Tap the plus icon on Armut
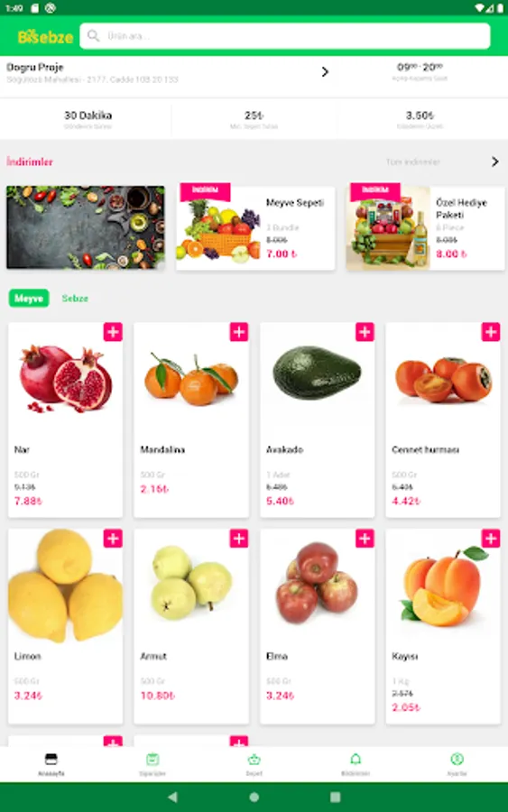This screenshot has width=508, height=812. (239, 539)
